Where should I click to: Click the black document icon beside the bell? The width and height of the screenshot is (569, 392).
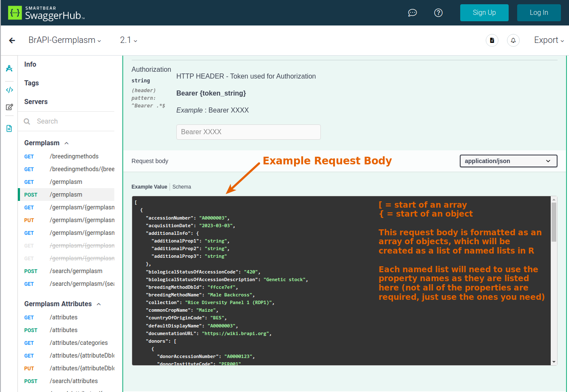(492, 40)
